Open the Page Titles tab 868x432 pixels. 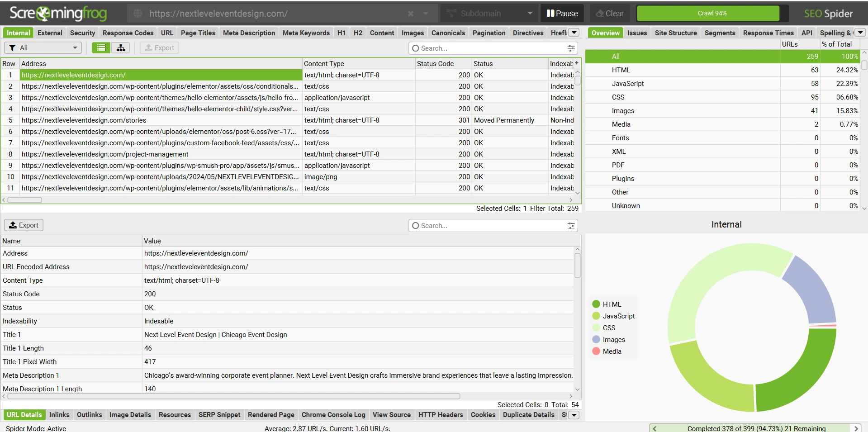pos(198,33)
